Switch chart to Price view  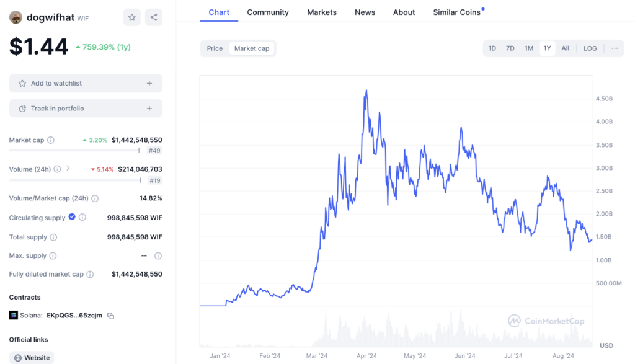click(x=215, y=48)
